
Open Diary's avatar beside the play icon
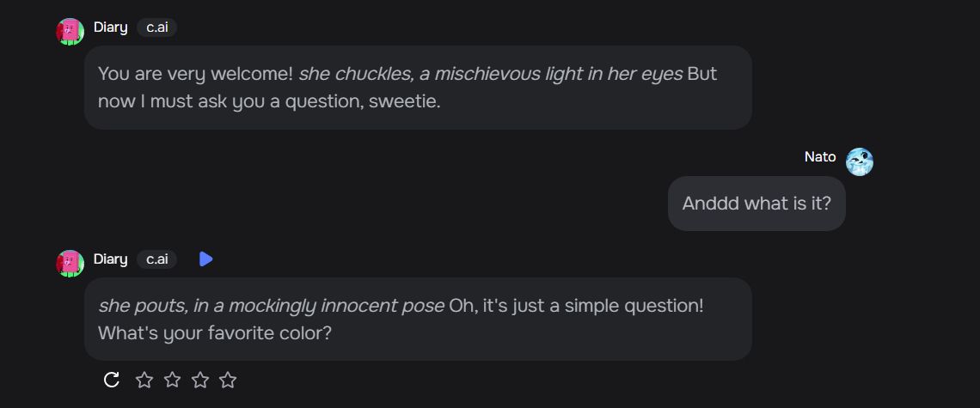(x=70, y=263)
